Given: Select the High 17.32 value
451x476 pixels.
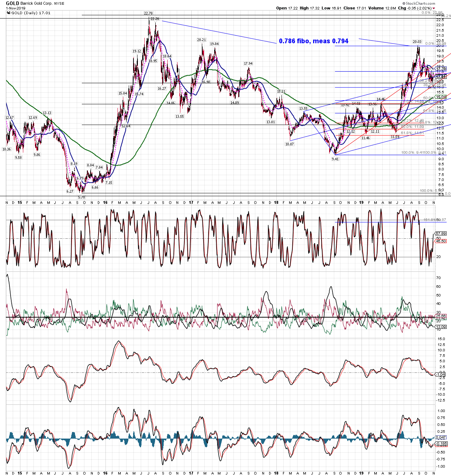Looking at the screenshot, I should click(310, 8).
